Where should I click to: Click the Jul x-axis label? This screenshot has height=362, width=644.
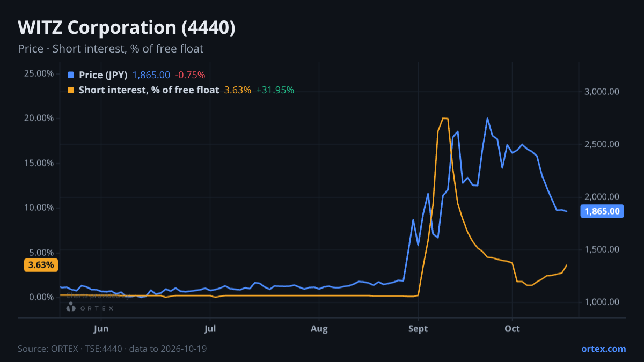210,329
